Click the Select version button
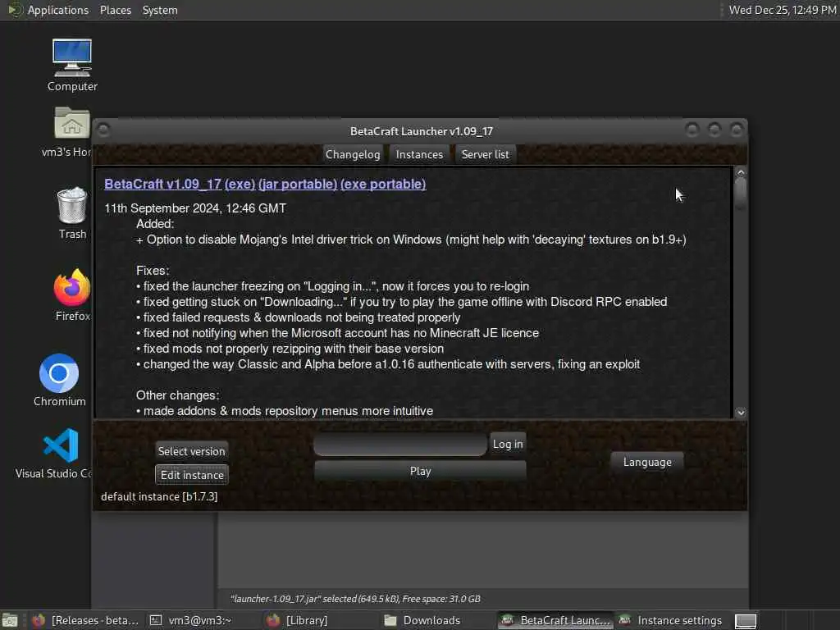This screenshot has width=840, height=630. 191,451
